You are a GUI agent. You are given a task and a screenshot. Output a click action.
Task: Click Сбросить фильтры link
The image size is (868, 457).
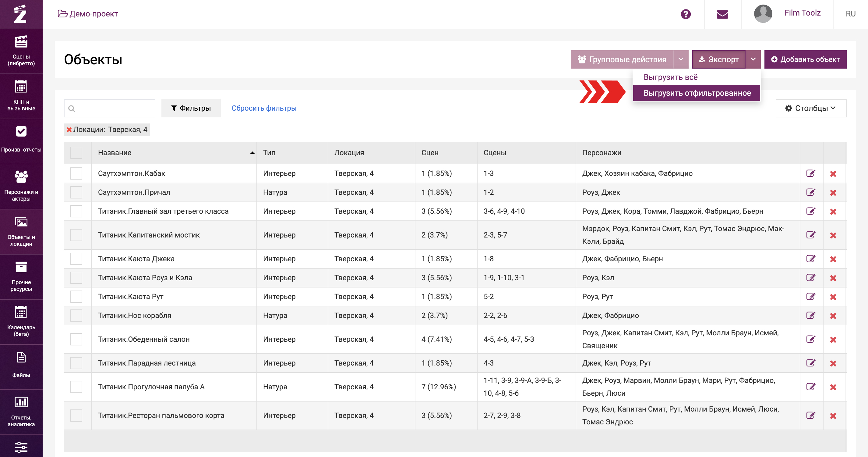pyautogui.click(x=264, y=108)
